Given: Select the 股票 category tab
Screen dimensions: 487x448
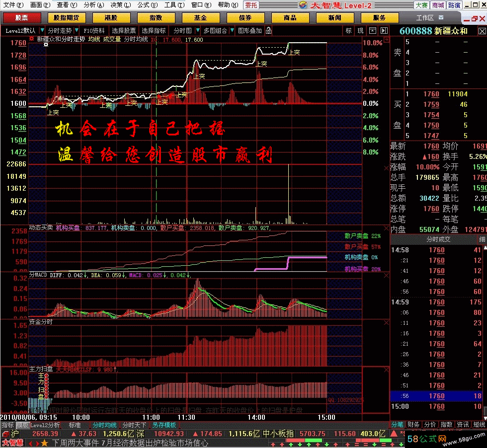Looking at the screenshot, I should click(21, 18).
